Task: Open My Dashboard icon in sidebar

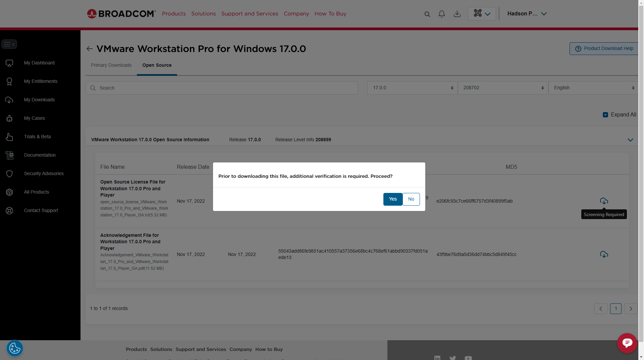Action: (x=9, y=63)
